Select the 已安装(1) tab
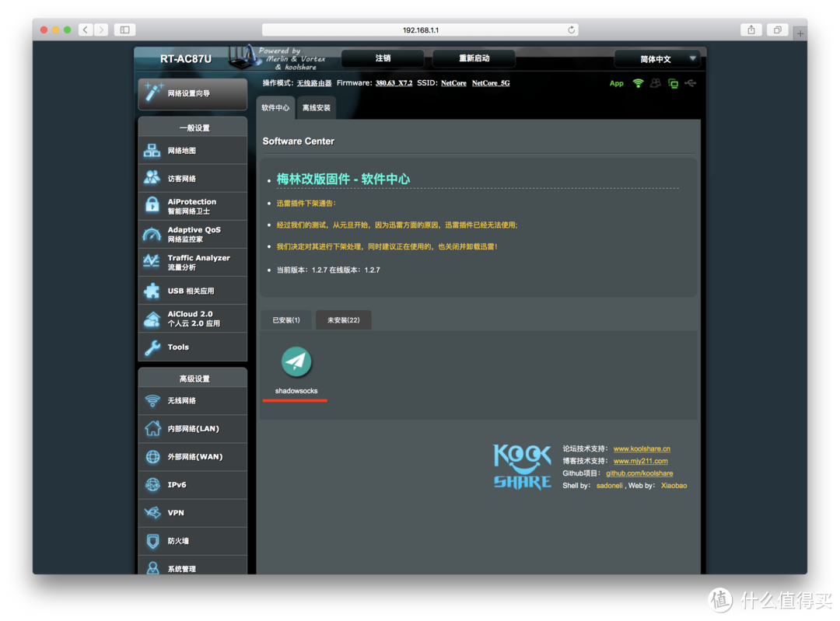Viewport: 840px width, 621px height. 286,320
